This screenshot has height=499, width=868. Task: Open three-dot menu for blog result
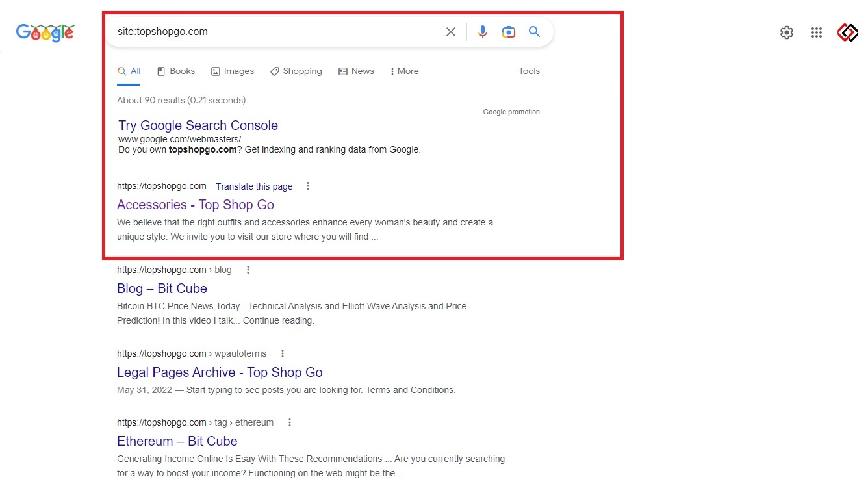[248, 270]
